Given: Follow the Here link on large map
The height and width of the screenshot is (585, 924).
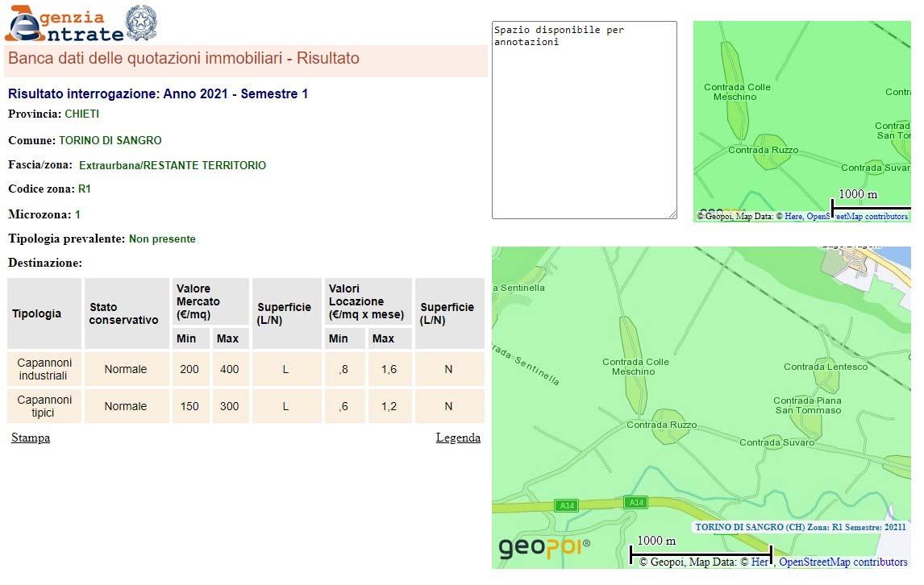Looking at the screenshot, I should pyautogui.click(x=760, y=562).
